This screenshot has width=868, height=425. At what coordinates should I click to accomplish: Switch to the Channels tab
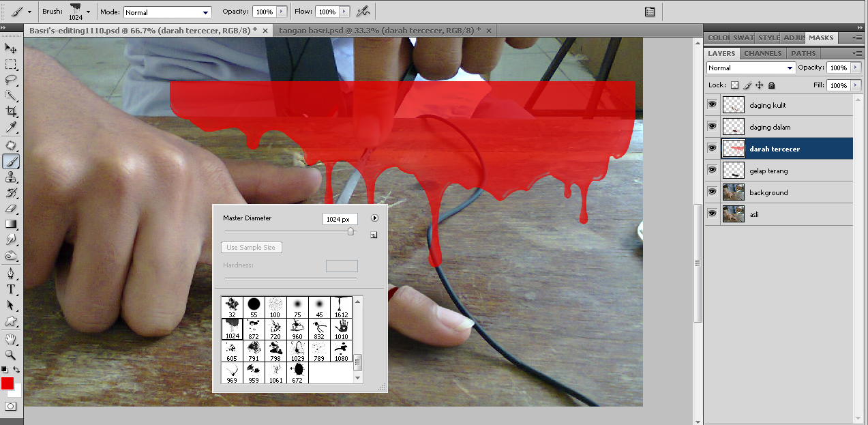(x=762, y=53)
